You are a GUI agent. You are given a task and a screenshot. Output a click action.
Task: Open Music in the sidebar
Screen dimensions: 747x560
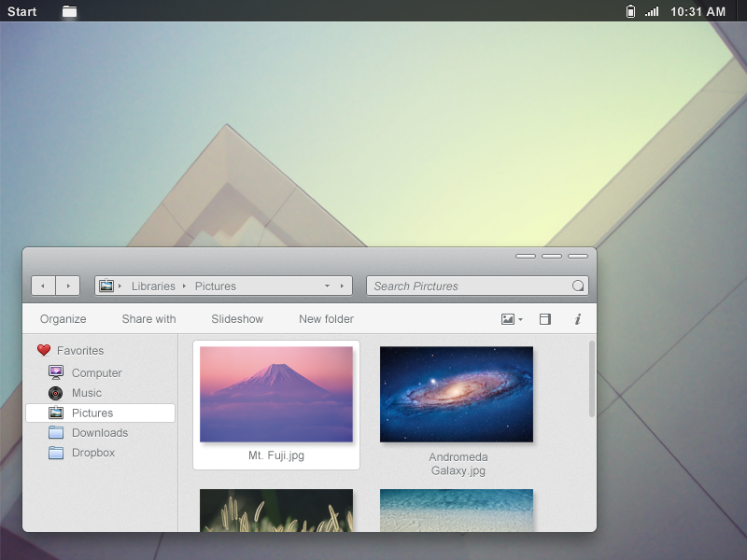pos(87,393)
